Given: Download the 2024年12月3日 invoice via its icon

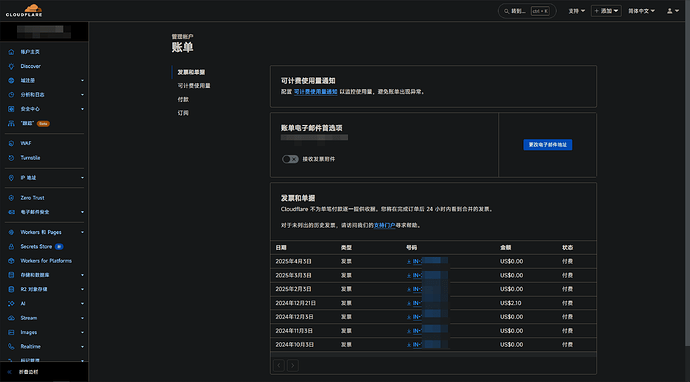Looking at the screenshot, I should tap(409, 317).
